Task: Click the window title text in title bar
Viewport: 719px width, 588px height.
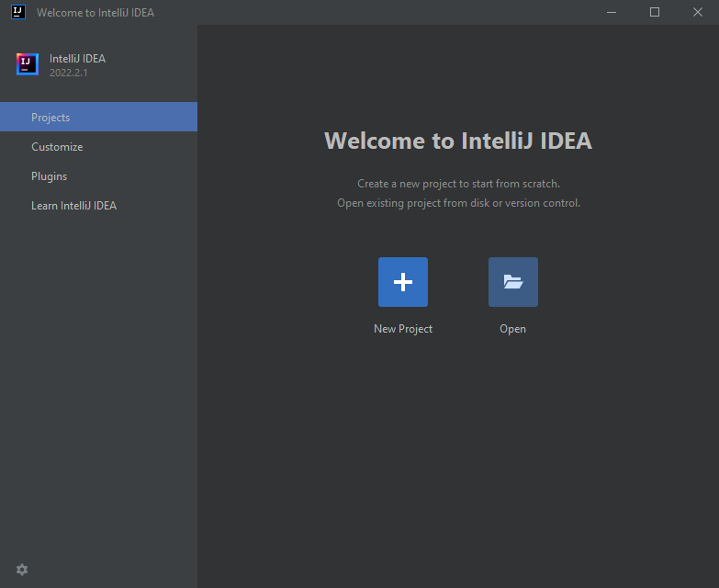Action: click(95, 12)
